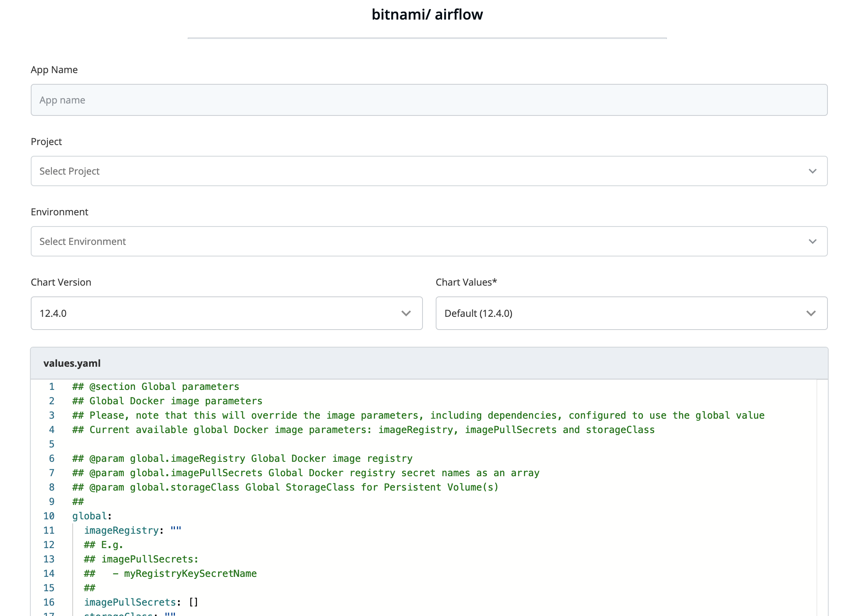Click the '## E.g.' comment line
This screenshot has height=616, width=865.
coord(103,544)
